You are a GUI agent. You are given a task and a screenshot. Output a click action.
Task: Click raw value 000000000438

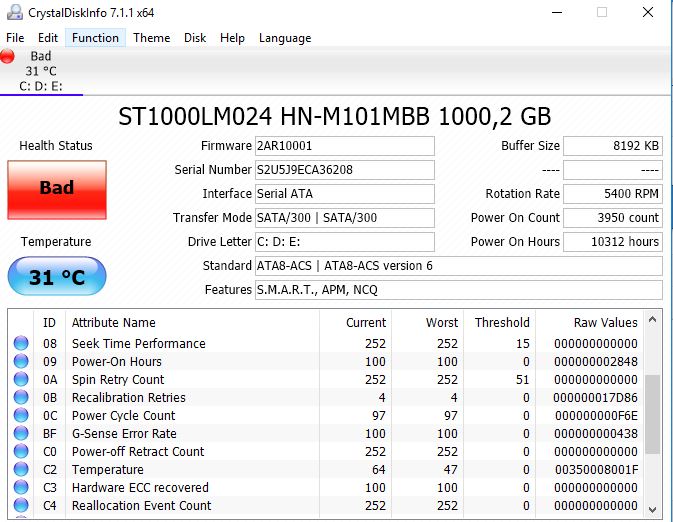click(596, 434)
